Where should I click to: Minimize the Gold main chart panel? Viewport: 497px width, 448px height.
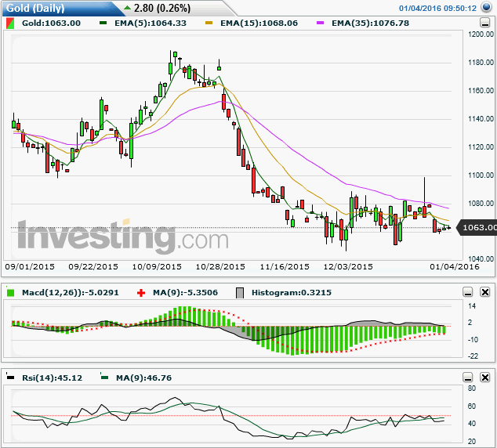(484, 23)
